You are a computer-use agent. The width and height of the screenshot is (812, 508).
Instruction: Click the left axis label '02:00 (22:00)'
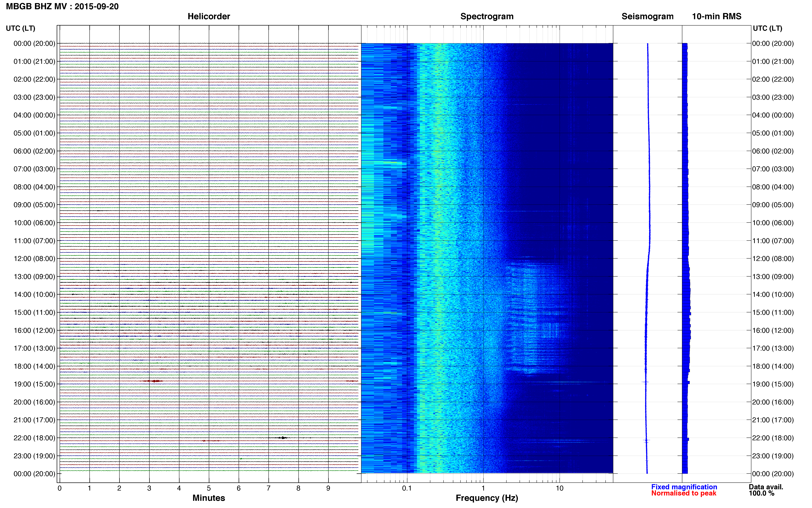34,79
